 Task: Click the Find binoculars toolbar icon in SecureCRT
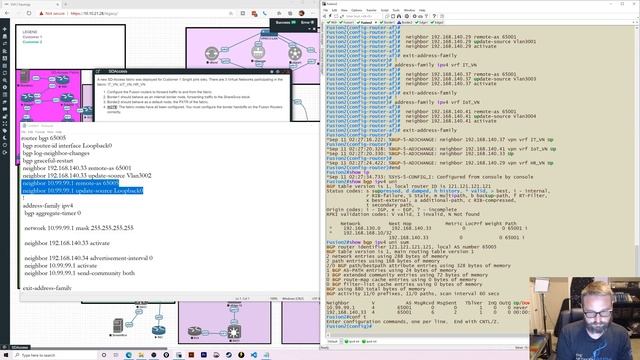[399, 16]
